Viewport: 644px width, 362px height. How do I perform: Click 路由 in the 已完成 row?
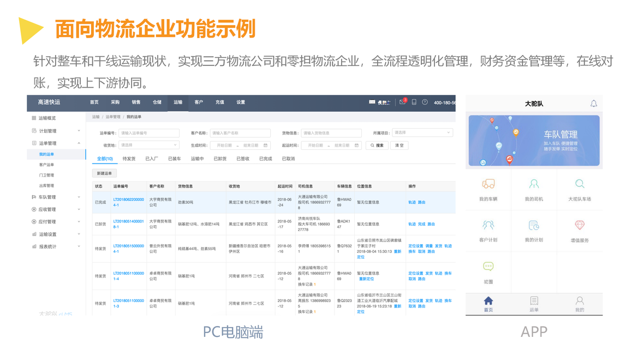[x=422, y=202]
